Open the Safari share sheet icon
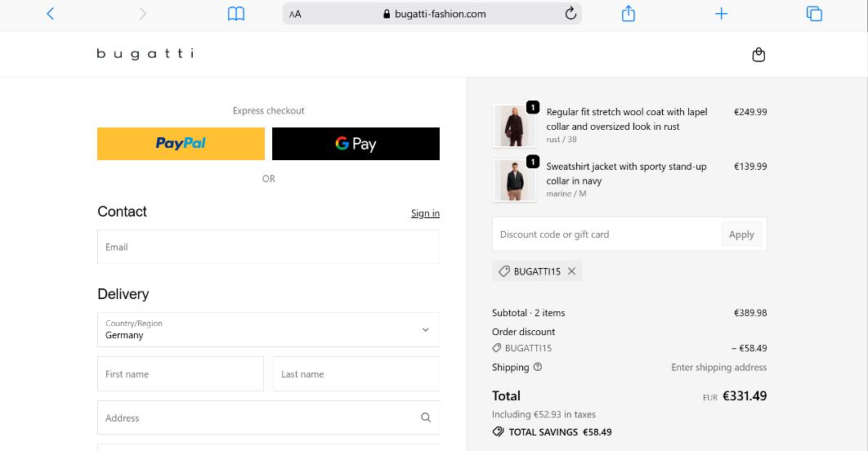The height and width of the screenshot is (451, 868). pos(629,13)
